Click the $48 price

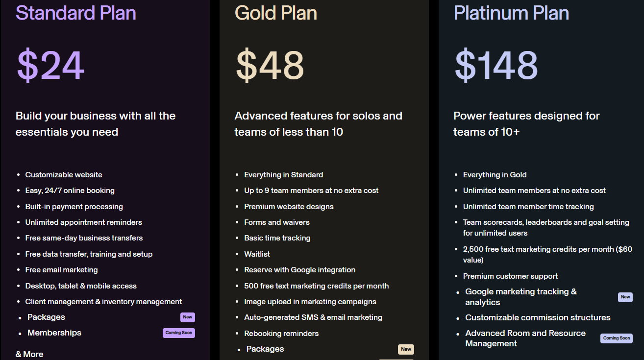click(x=270, y=66)
